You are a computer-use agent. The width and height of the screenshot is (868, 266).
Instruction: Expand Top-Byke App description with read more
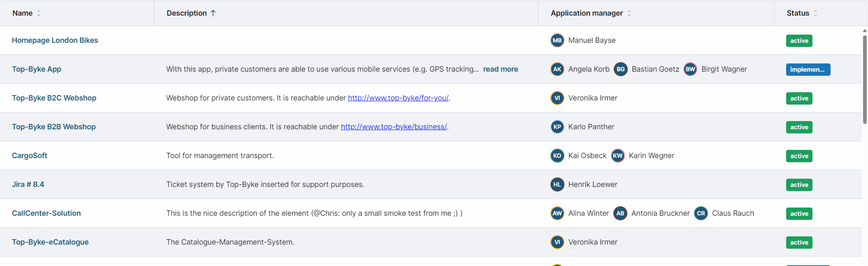coord(500,69)
